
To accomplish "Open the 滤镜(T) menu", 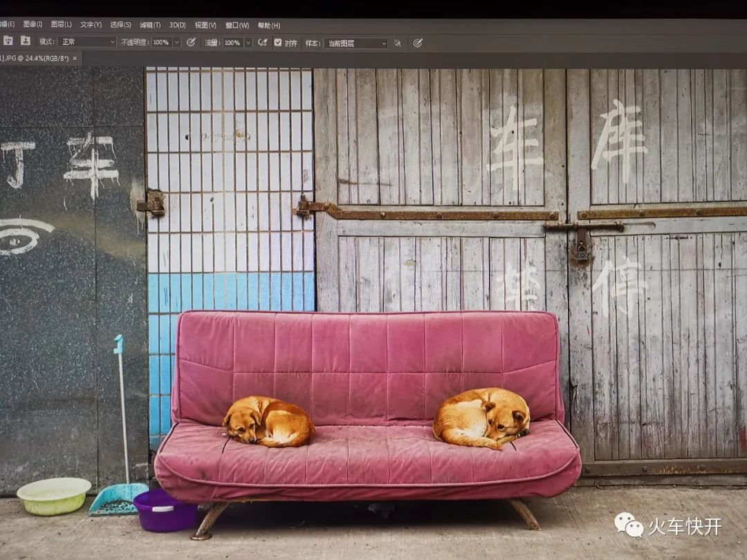I will [150, 25].
